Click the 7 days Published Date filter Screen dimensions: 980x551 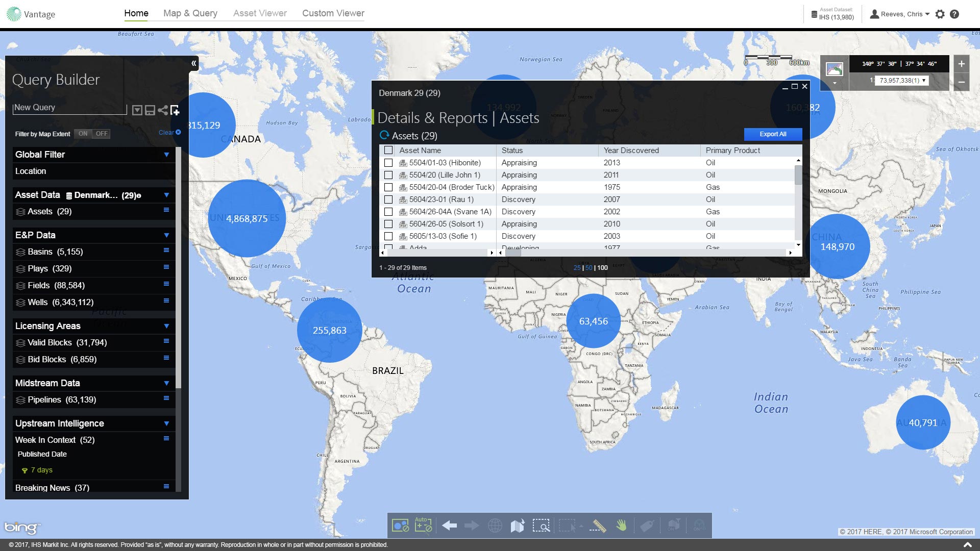point(37,470)
